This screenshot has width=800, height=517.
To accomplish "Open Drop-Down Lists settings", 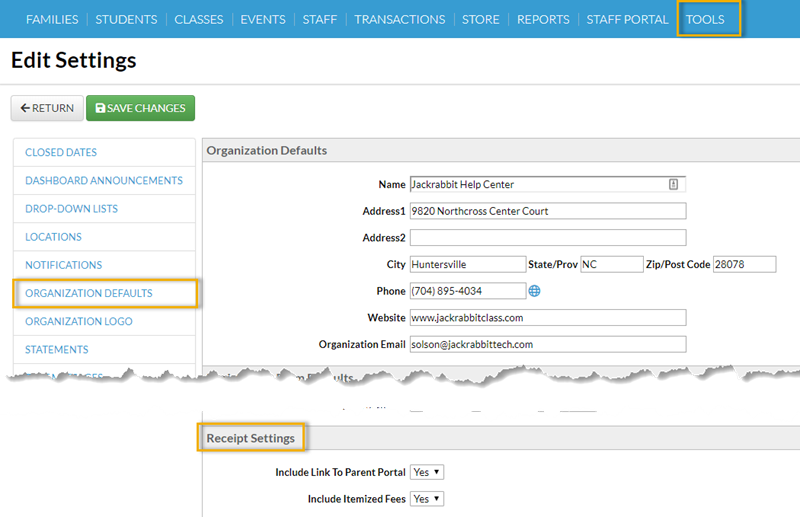I will pyautogui.click(x=104, y=208).
